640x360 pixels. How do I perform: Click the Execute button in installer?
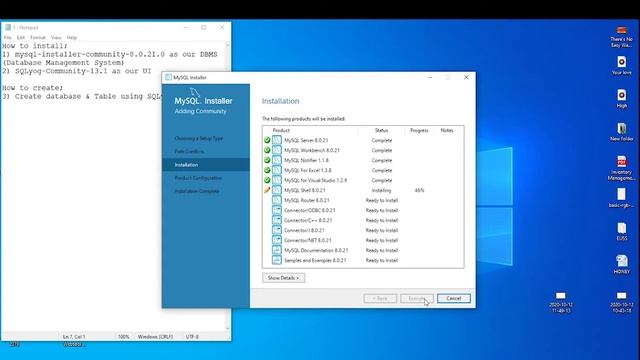[417, 298]
